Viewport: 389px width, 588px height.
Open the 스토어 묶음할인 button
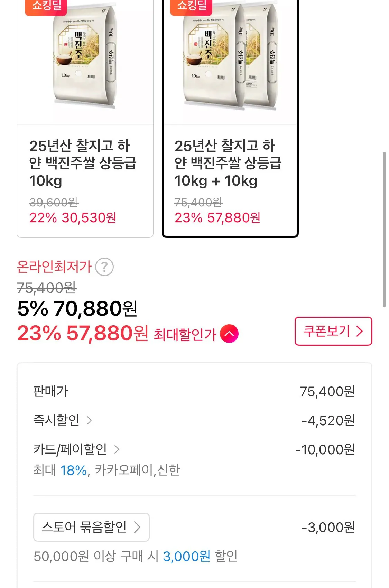[91, 527]
